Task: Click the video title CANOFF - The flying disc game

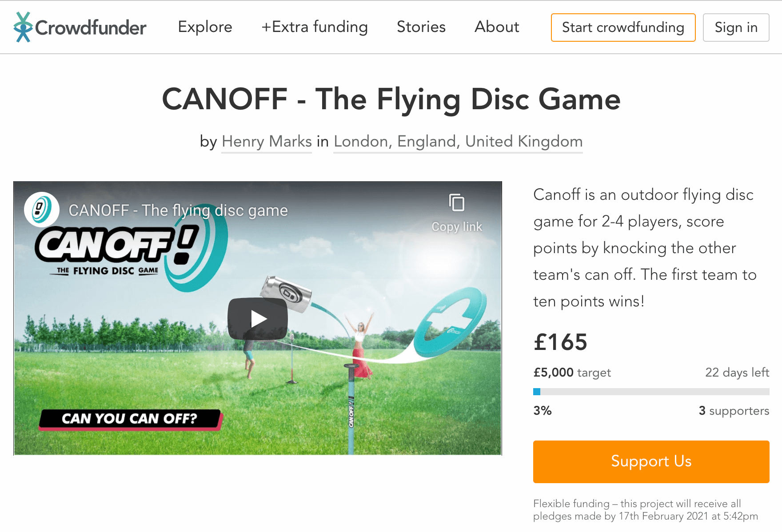Action: pos(178,210)
